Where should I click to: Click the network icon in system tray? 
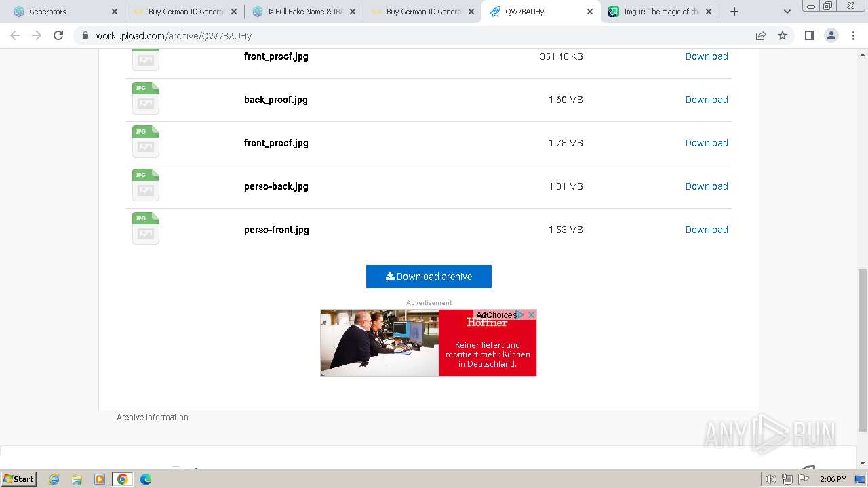click(x=787, y=479)
